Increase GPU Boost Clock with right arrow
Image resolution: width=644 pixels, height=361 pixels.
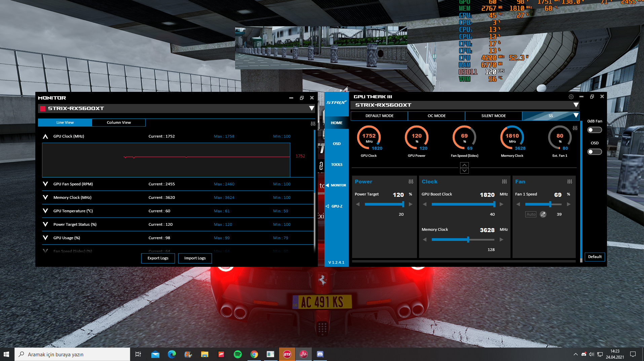pos(501,204)
